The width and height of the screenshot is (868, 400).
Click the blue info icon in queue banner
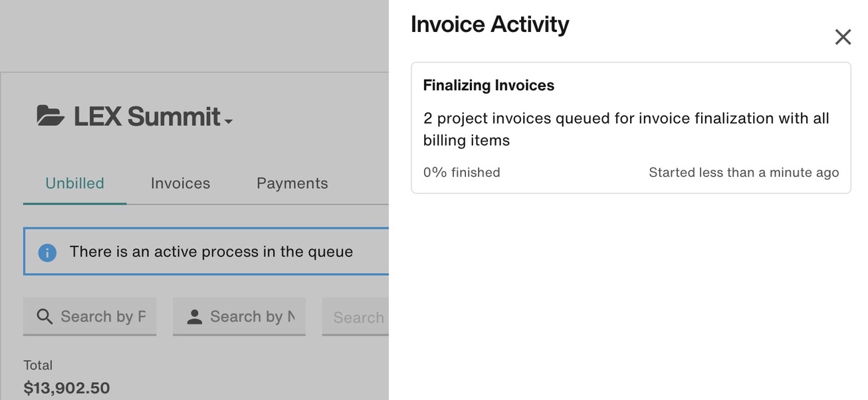[x=47, y=252]
